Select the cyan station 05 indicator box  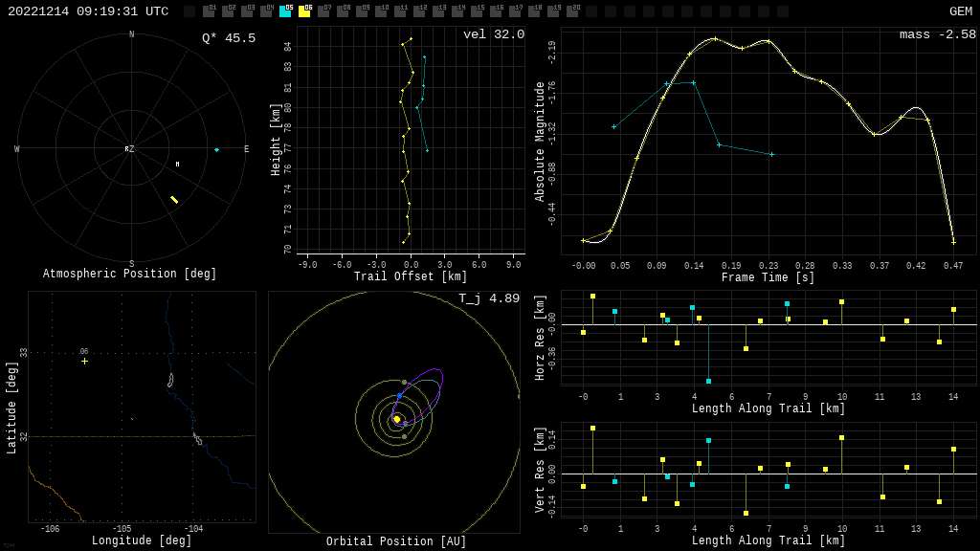click(x=285, y=11)
